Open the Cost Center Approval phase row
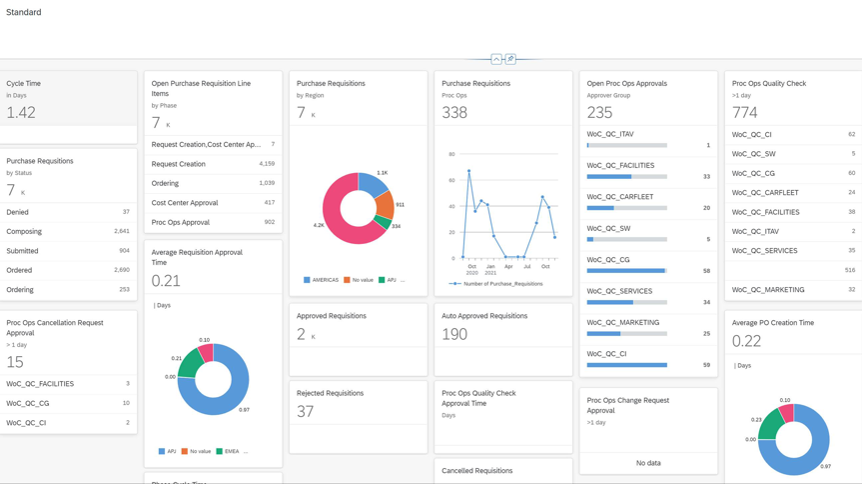 click(212, 203)
